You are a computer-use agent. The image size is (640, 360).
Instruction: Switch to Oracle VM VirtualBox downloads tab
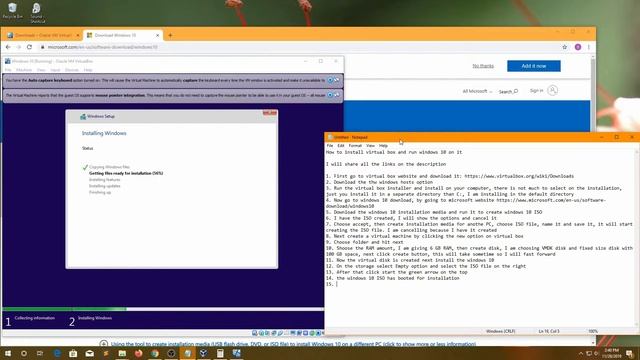(x=42, y=36)
